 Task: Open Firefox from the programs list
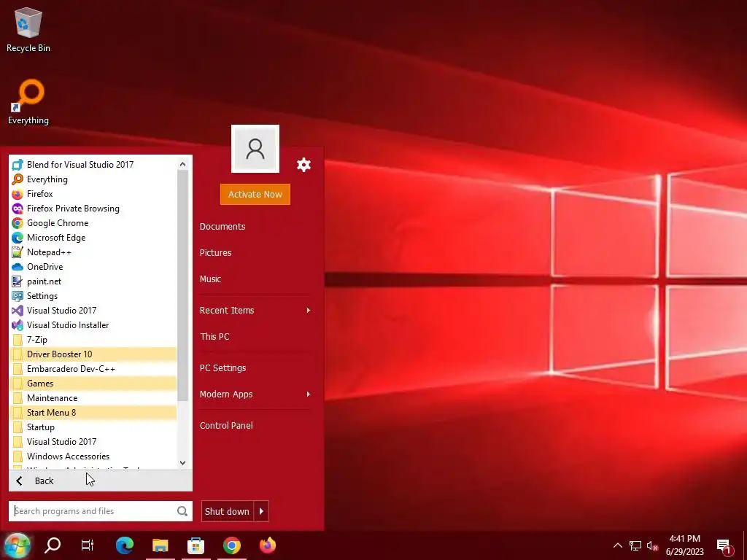point(93,194)
